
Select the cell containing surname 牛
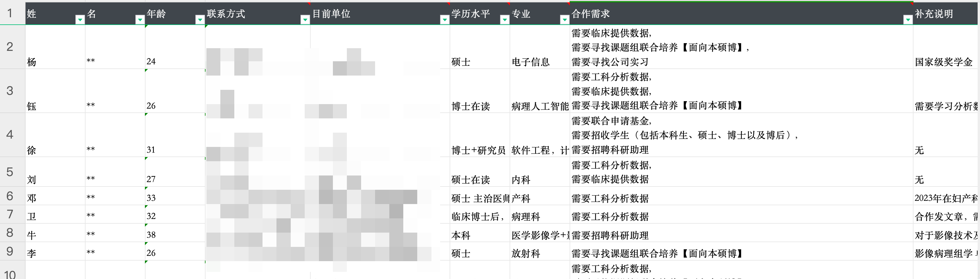coord(55,233)
